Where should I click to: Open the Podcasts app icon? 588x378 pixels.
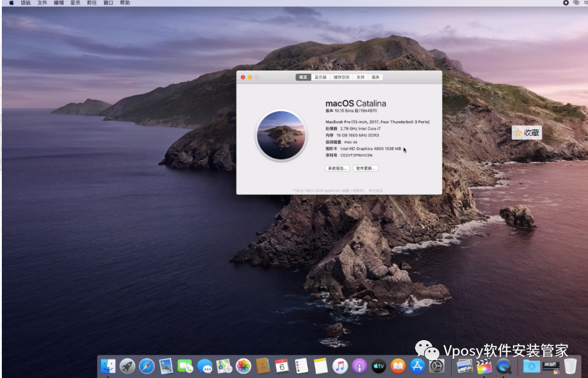(x=359, y=366)
